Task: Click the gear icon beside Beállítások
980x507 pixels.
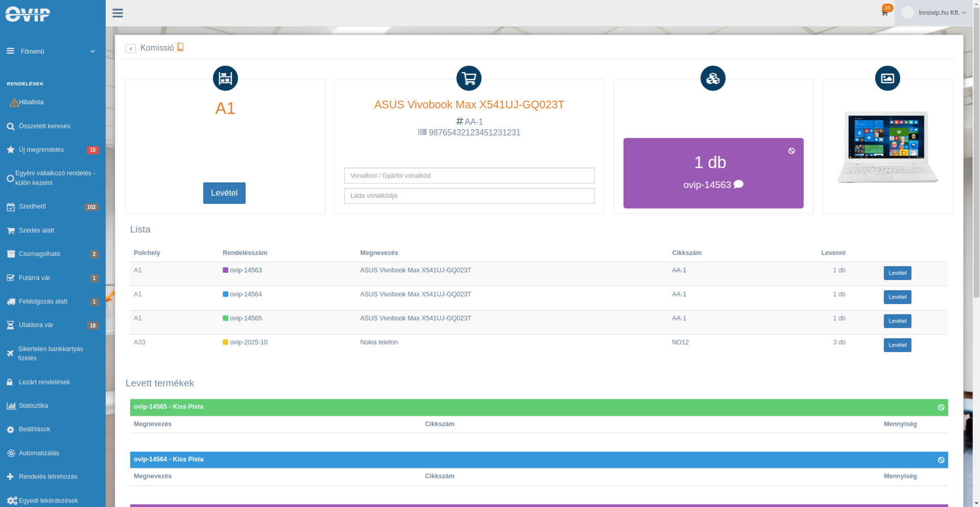Action: click(x=10, y=430)
